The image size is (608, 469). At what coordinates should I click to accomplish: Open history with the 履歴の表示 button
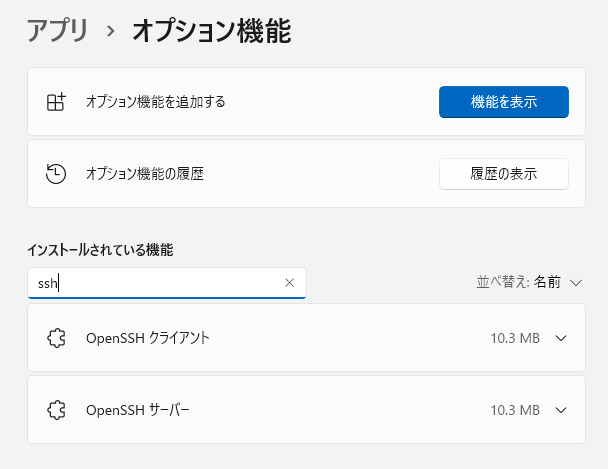point(503,174)
